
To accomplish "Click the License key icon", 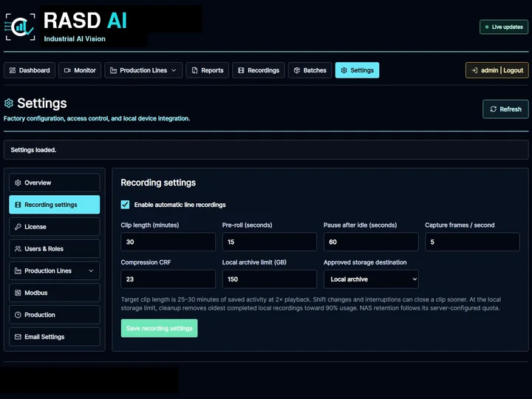I will tap(18, 227).
